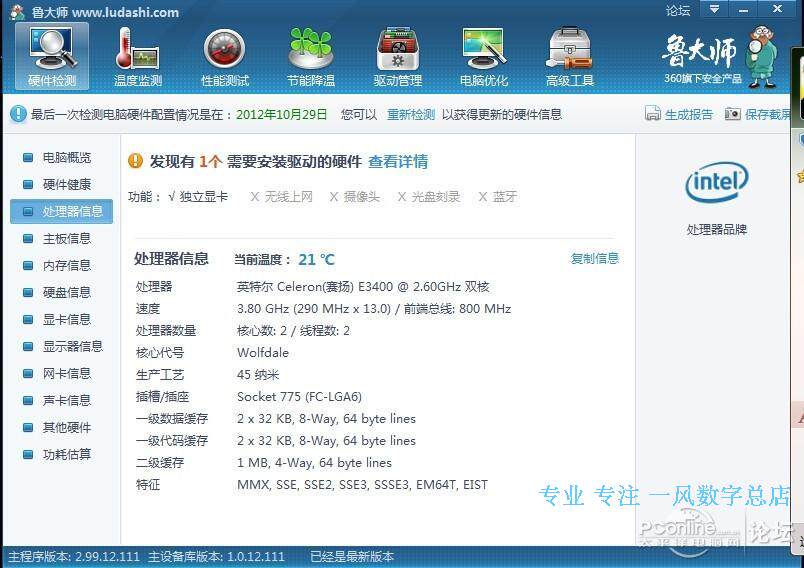Click the 21 ℃ current temperature value
Screen dimensions: 804x568
[316, 259]
